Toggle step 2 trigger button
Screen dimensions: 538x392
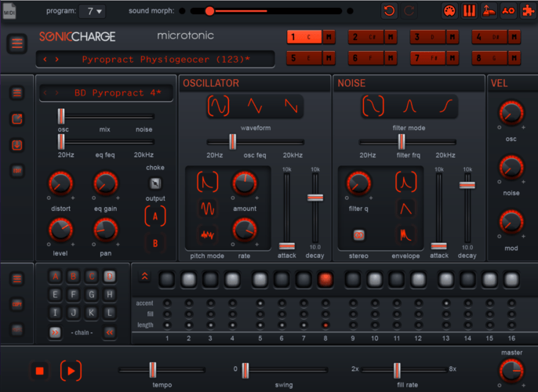[x=189, y=280]
